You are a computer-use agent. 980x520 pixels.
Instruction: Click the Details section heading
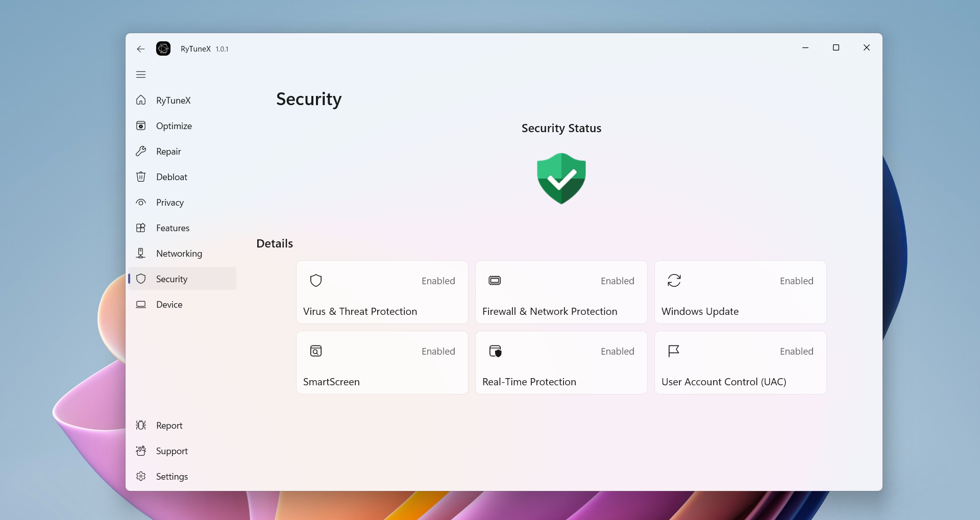coord(275,243)
